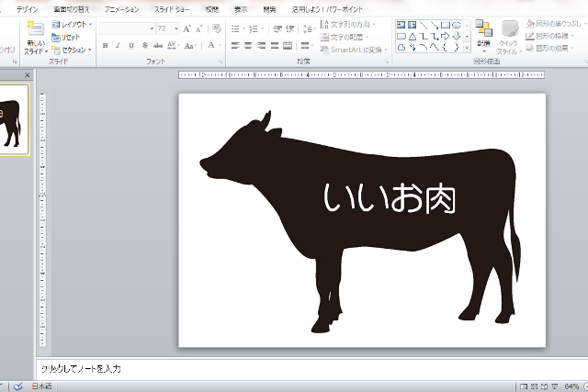588x392 pixels.
Task: Center-align the paragraph text
Action: coord(248,45)
